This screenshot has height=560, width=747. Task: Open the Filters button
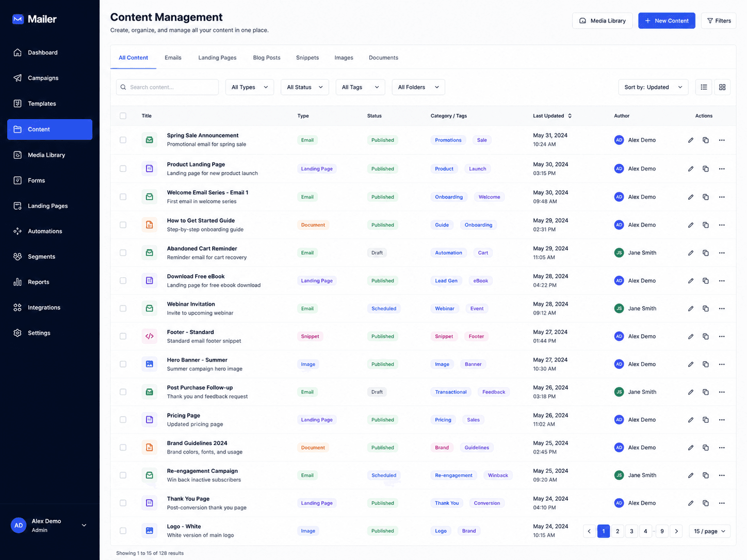pyautogui.click(x=719, y=21)
